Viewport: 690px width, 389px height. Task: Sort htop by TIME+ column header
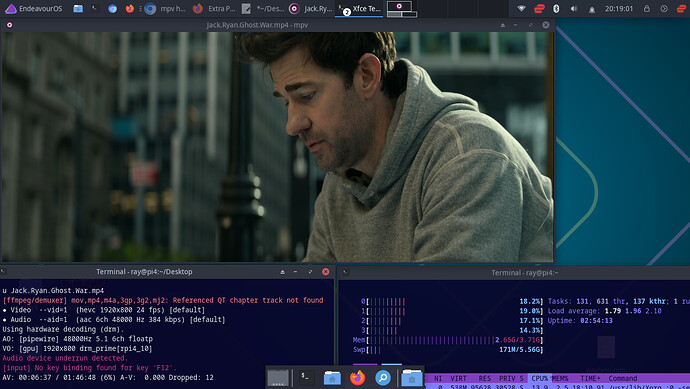pos(590,378)
